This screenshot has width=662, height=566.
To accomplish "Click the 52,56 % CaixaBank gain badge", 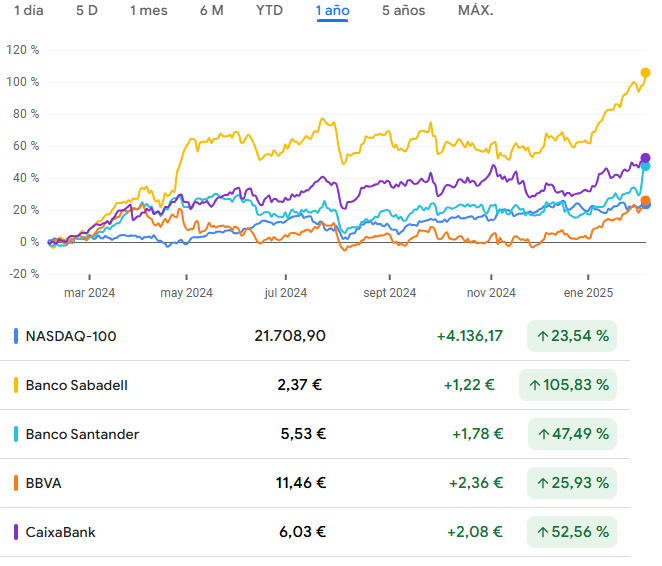I will [x=572, y=532].
